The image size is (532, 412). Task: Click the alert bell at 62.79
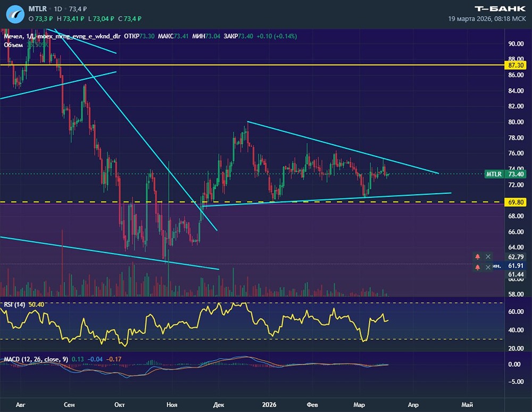[x=477, y=257]
